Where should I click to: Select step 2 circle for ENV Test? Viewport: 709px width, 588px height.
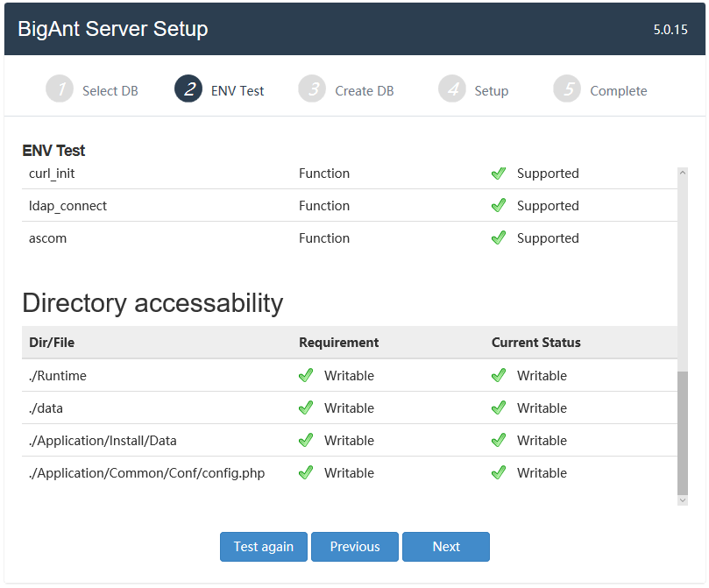tap(188, 89)
